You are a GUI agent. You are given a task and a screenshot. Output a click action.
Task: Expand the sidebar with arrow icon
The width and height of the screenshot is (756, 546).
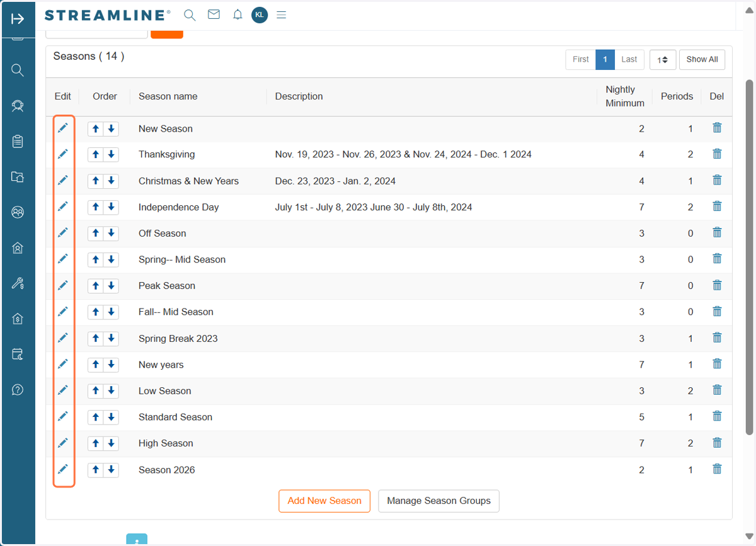18,19
